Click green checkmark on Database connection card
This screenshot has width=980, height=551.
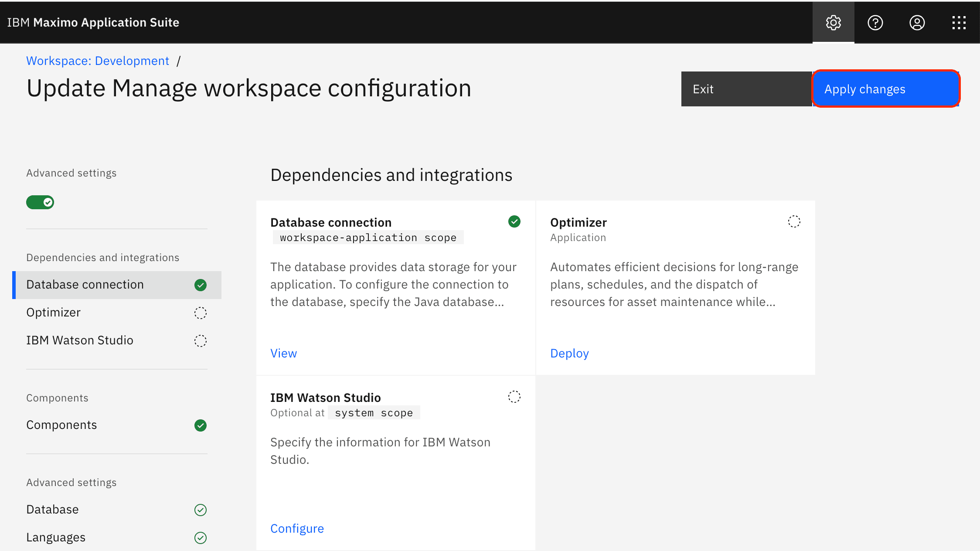(514, 221)
